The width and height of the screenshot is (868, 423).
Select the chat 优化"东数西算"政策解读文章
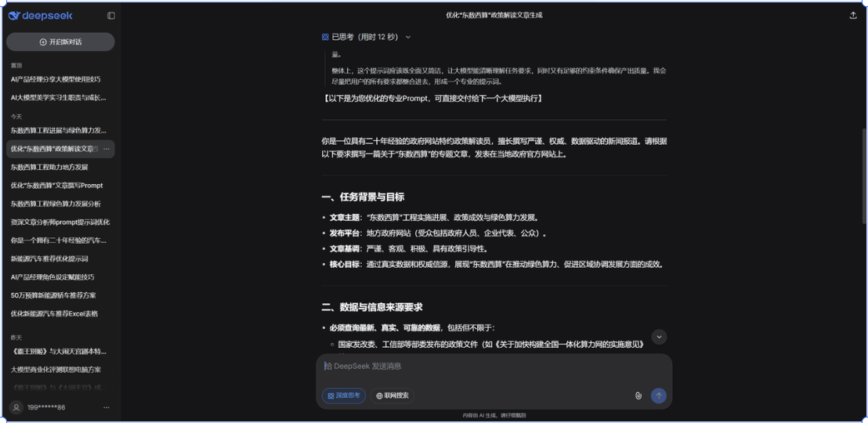click(54, 149)
